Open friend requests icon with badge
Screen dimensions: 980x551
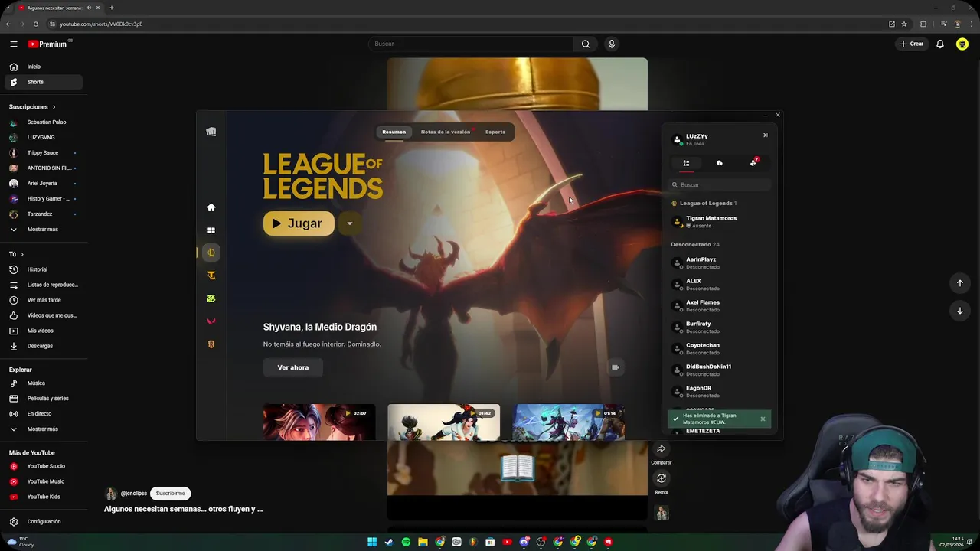tap(753, 162)
